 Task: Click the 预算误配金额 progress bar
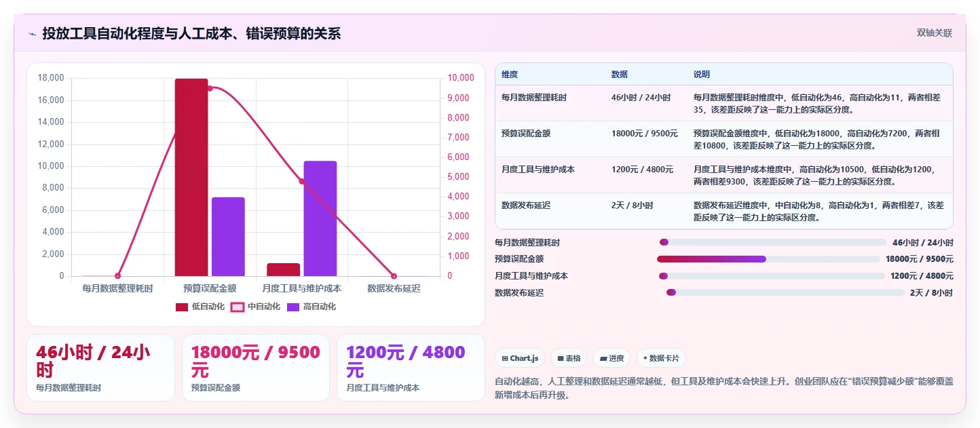(768, 259)
